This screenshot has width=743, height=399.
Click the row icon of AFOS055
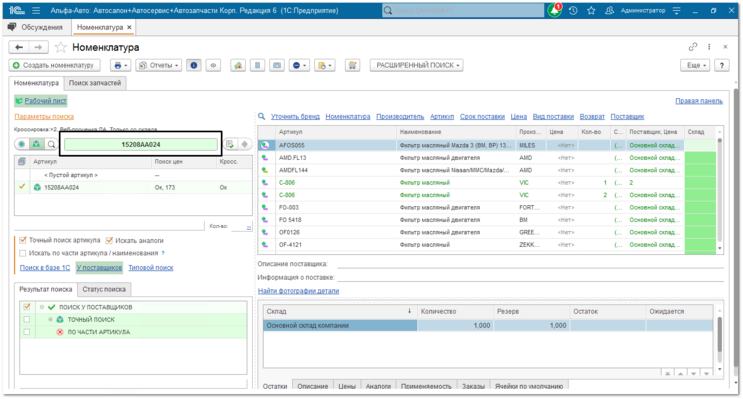click(265, 145)
